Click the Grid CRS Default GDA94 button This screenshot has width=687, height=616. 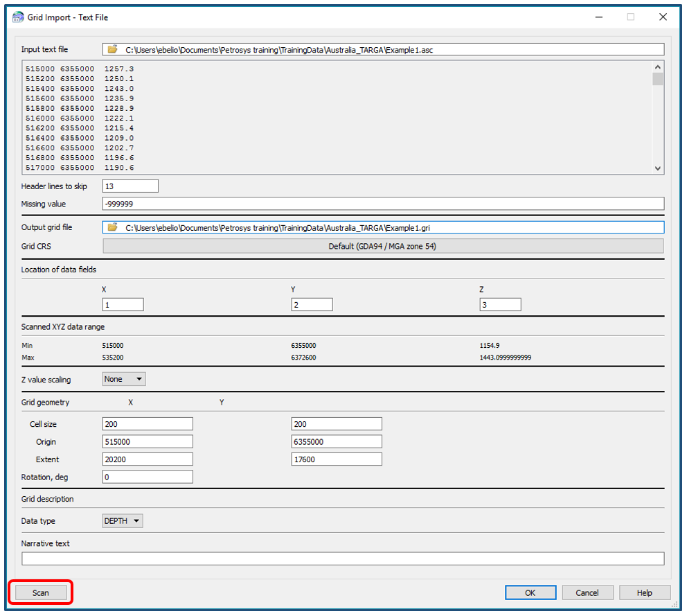(x=383, y=246)
